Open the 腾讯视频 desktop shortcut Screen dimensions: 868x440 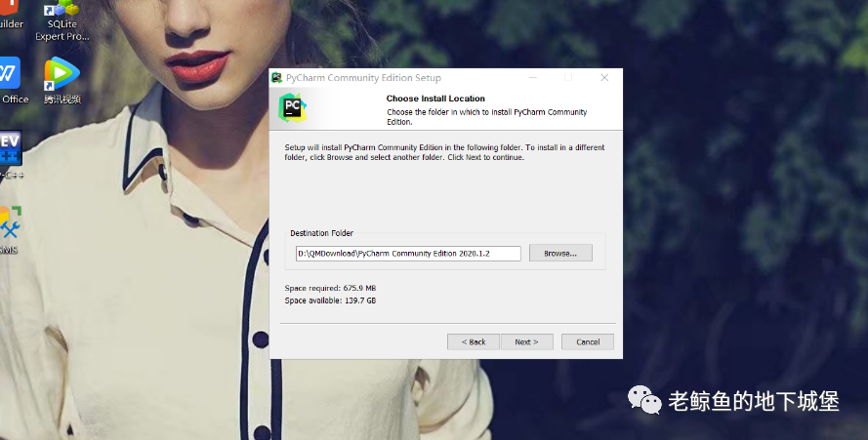click(62, 74)
